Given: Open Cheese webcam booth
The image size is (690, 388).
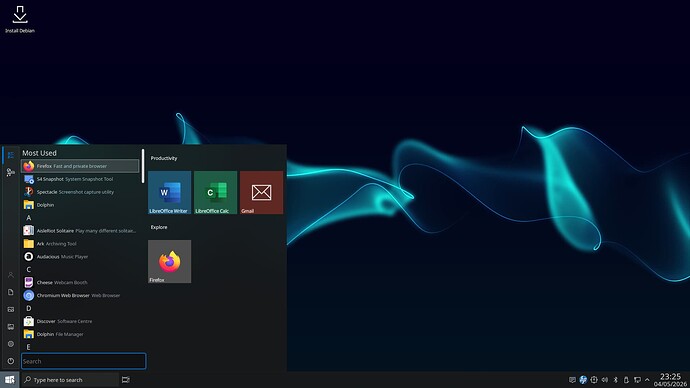Looking at the screenshot, I should (80, 282).
